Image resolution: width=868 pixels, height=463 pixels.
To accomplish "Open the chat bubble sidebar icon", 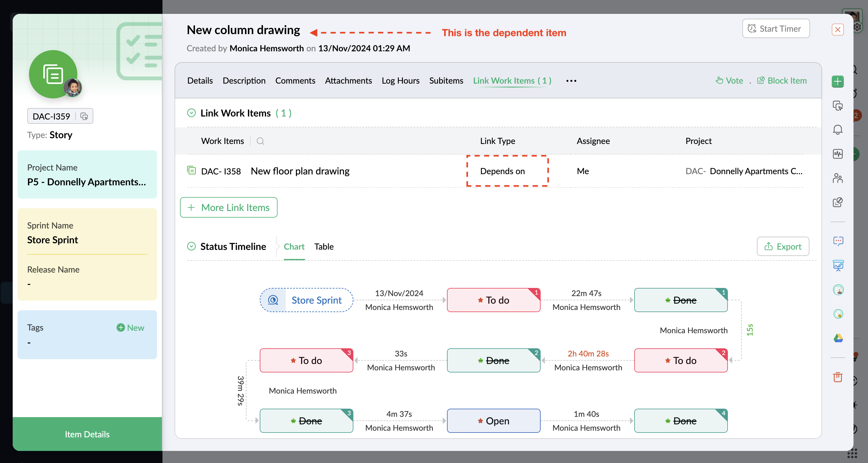I will 838,241.
